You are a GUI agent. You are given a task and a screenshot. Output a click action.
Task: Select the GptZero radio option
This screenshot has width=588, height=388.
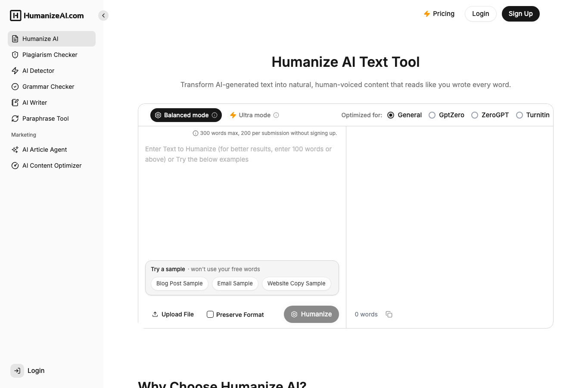coord(432,115)
